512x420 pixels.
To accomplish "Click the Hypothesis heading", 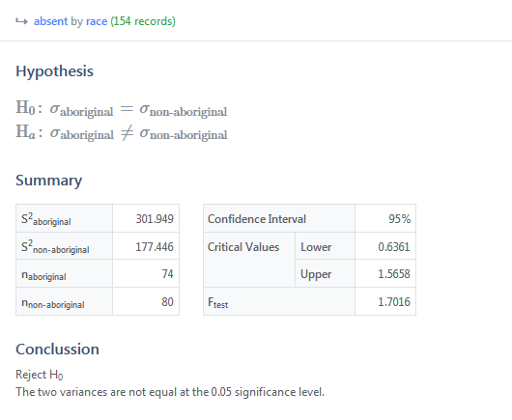I will (54, 71).
